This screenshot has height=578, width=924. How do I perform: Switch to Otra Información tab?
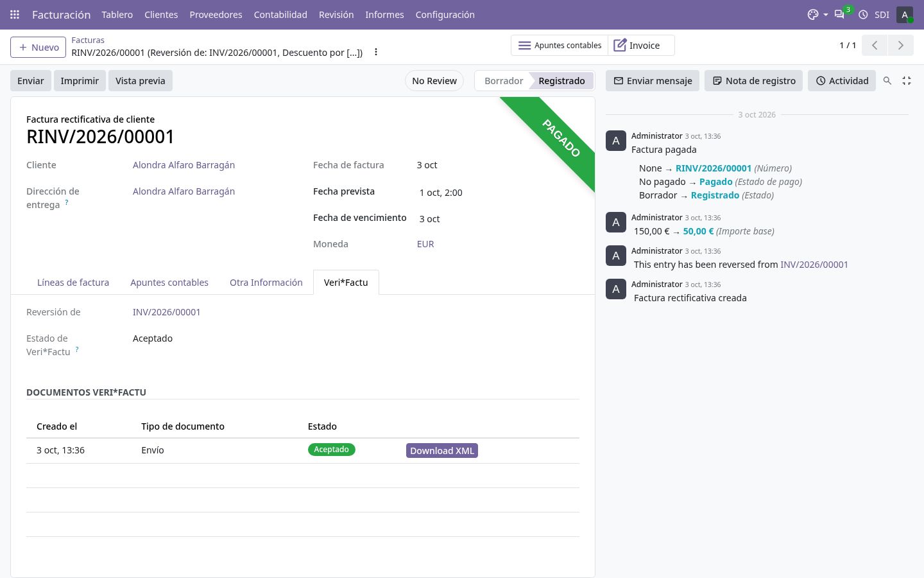click(x=266, y=283)
